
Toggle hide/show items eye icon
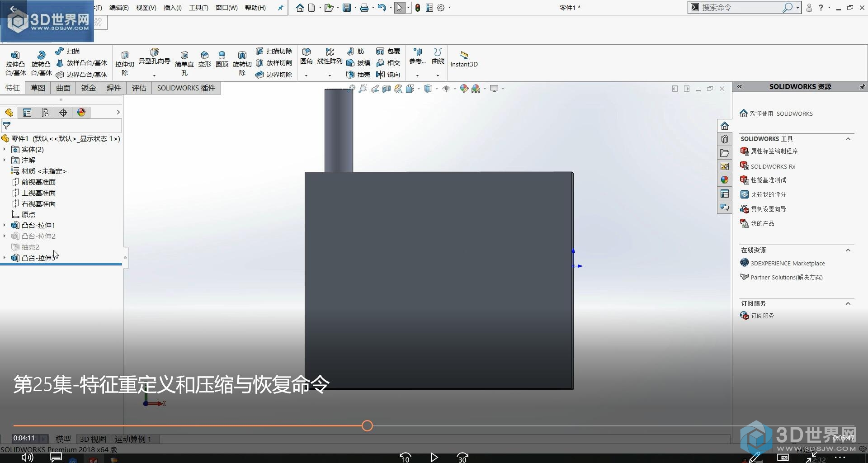446,89
